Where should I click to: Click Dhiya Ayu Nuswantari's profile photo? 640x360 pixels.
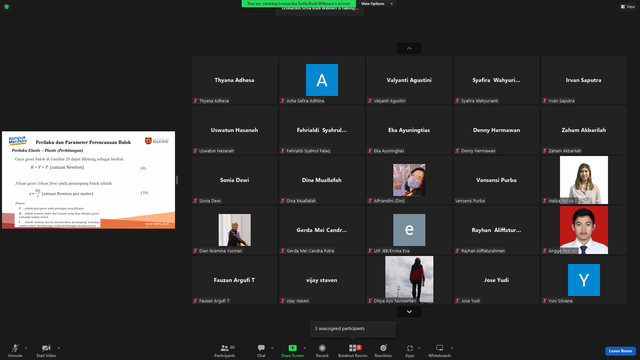[x=409, y=279]
